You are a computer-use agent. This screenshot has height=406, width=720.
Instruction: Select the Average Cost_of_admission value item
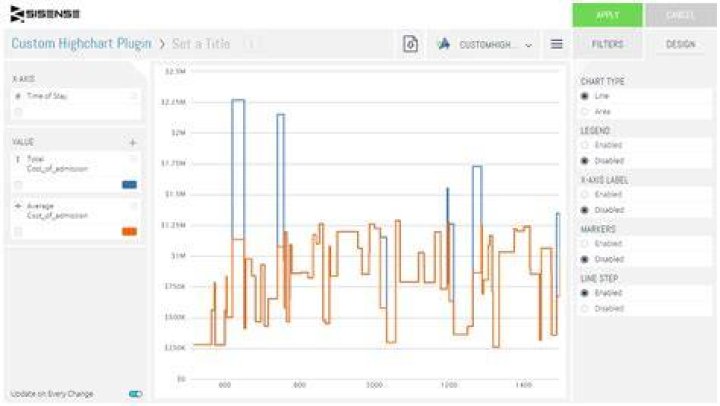click(x=76, y=211)
